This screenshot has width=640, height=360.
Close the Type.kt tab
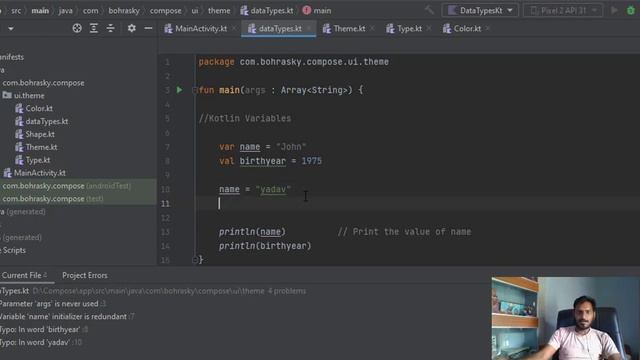point(429,29)
